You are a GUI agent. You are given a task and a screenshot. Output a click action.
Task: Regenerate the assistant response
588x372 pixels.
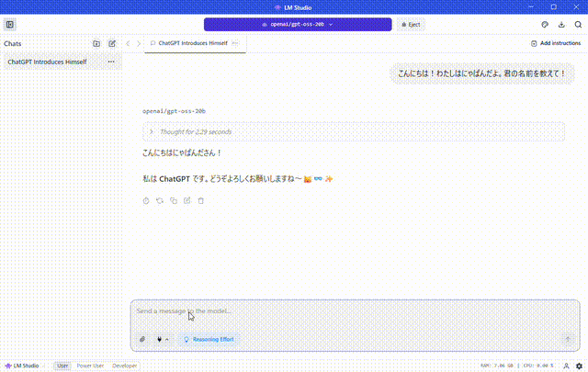160,200
